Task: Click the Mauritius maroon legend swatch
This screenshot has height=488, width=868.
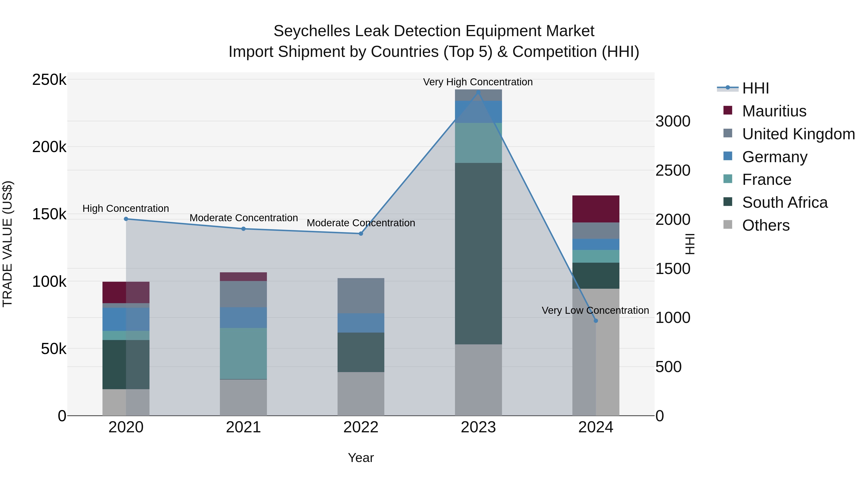Action: [x=728, y=110]
